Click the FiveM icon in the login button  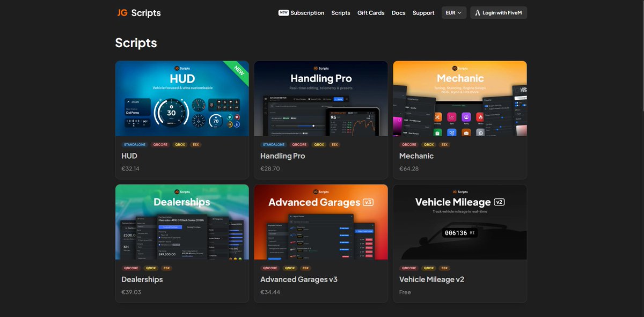478,13
